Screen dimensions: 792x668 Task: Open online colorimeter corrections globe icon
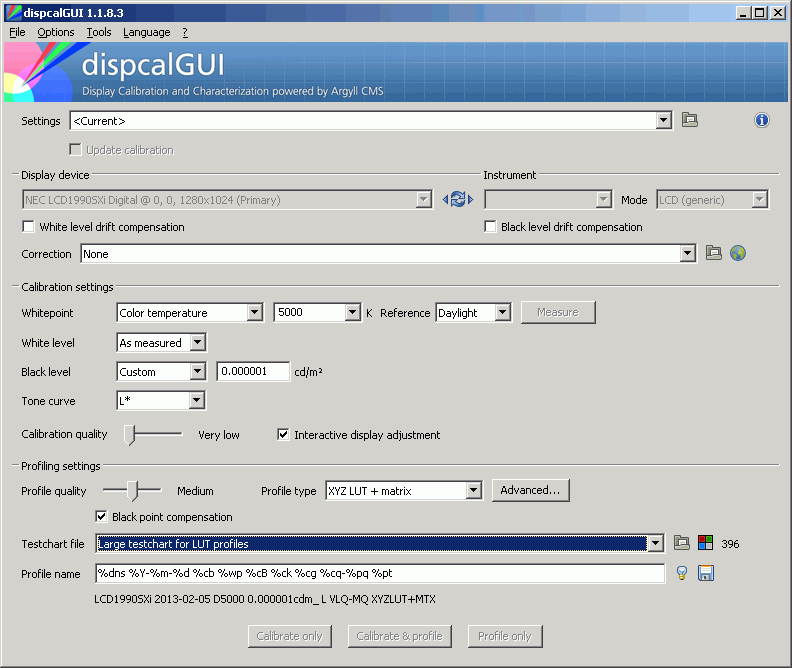click(x=737, y=253)
